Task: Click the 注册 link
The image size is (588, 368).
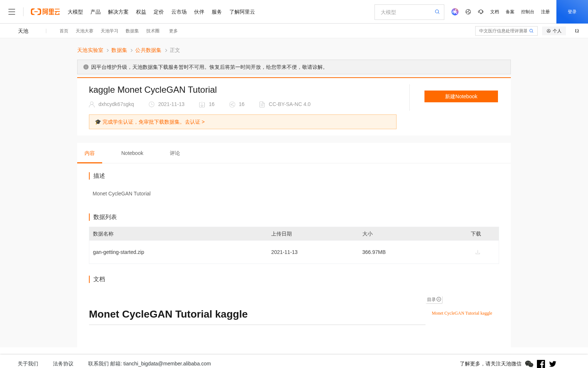Action: [545, 12]
